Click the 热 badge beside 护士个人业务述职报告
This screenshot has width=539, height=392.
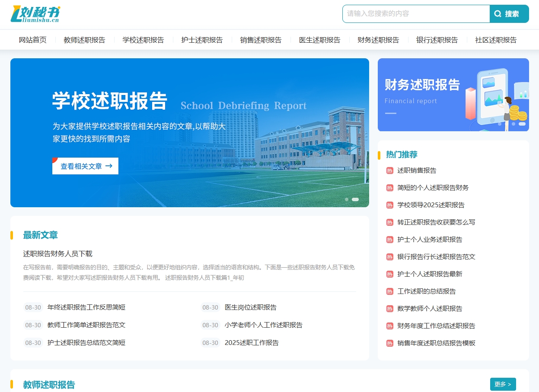pos(389,240)
